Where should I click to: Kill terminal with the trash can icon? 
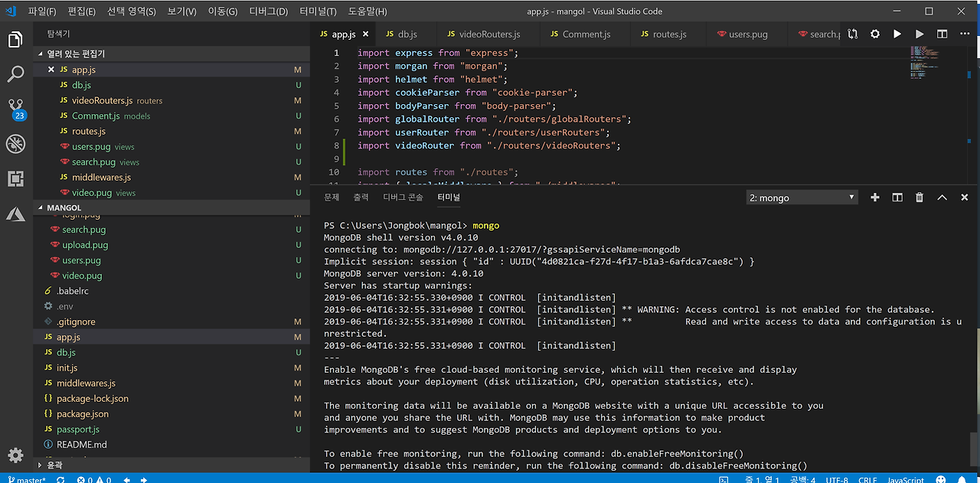920,197
